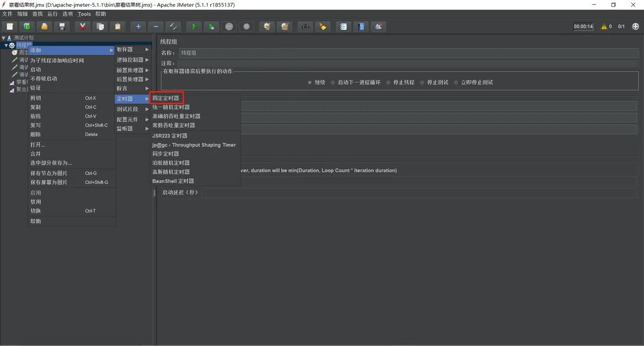The width and height of the screenshot is (644, 346).
Task: Click into the 启动延迟（秒）input field
Action: pos(420,192)
